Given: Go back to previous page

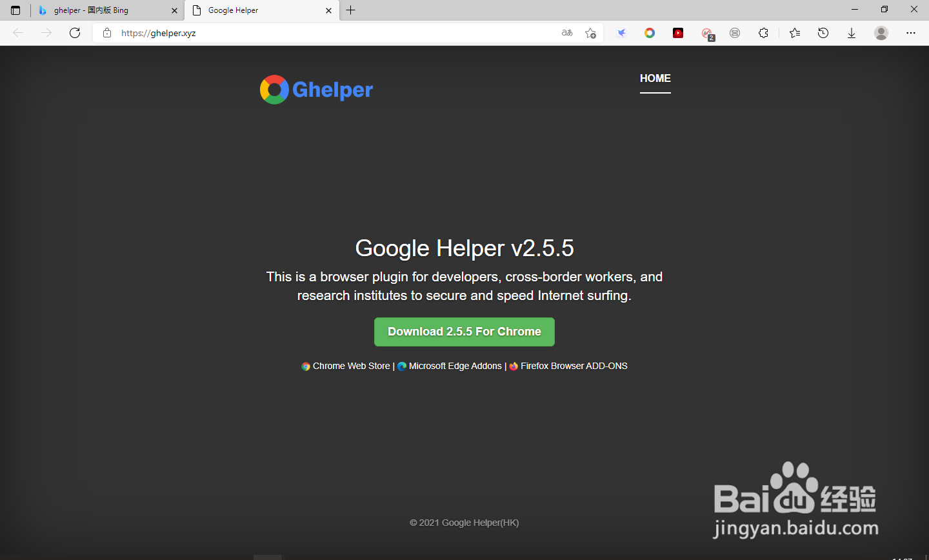Looking at the screenshot, I should pyautogui.click(x=18, y=33).
